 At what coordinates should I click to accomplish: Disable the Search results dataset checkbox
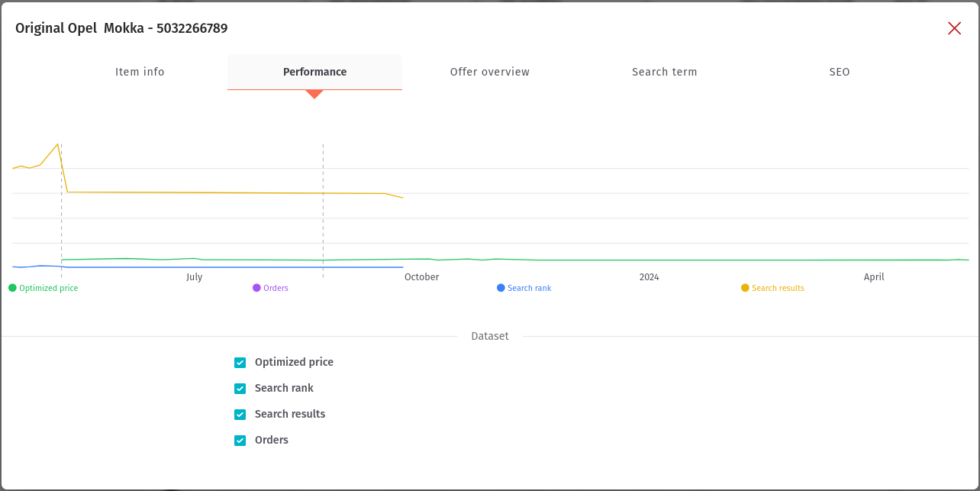(240, 415)
